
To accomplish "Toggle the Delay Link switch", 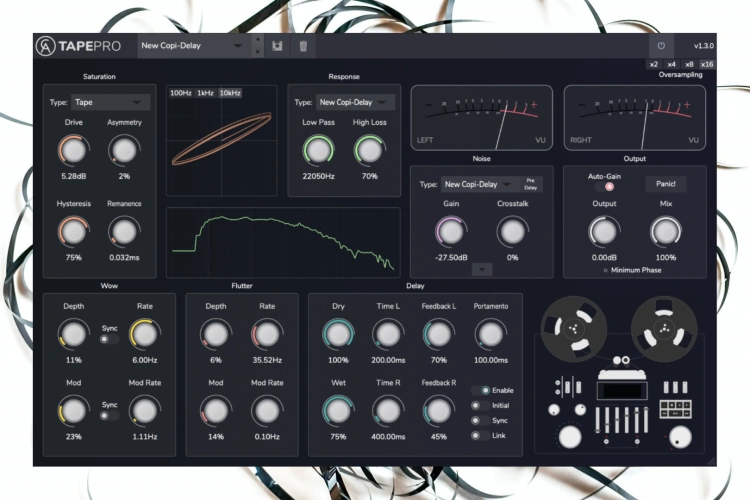I will pyautogui.click(x=480, y=435).
